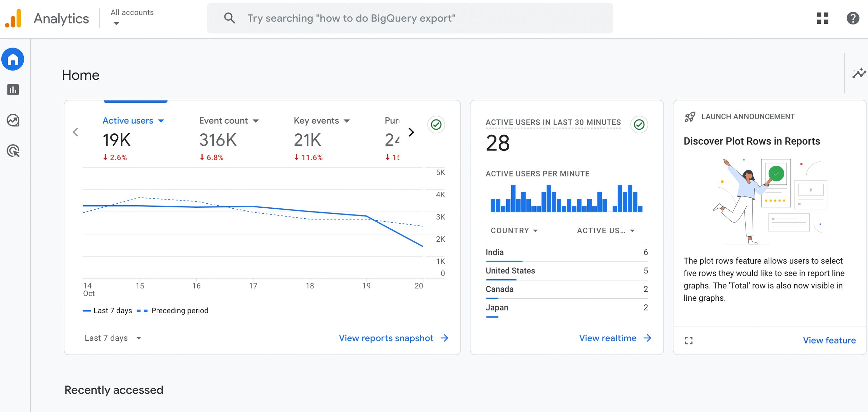Click the rocket launch announcement icon
The image size is (868, 412).
(x=690, y=117)
